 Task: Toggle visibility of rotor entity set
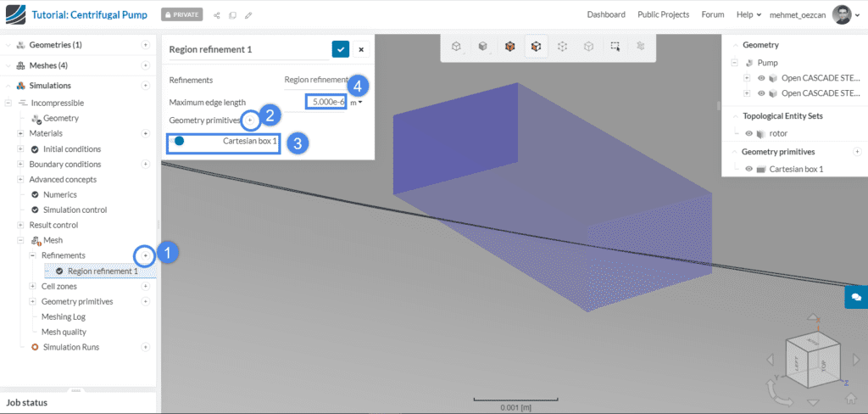pos(749,133)
